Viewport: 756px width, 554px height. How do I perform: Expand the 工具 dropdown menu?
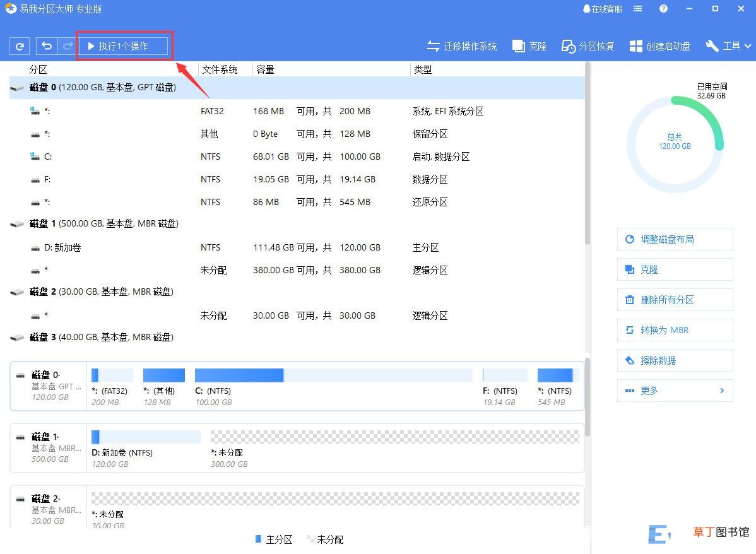coord(728,46)
